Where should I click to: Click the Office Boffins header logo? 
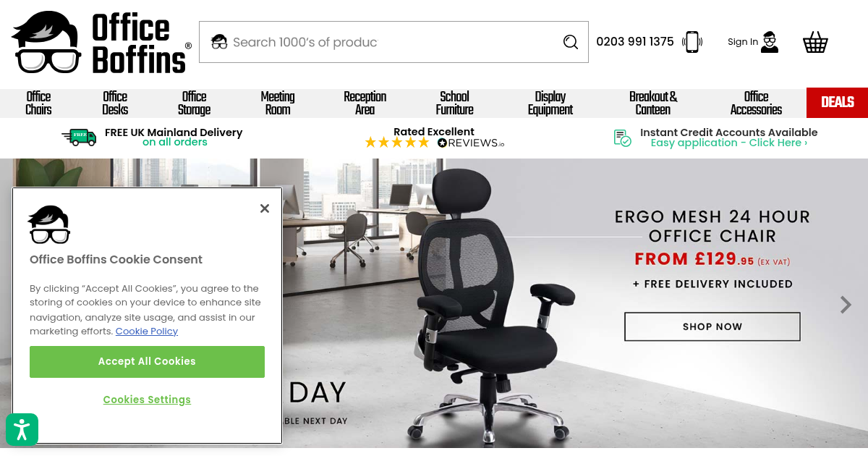102,43
